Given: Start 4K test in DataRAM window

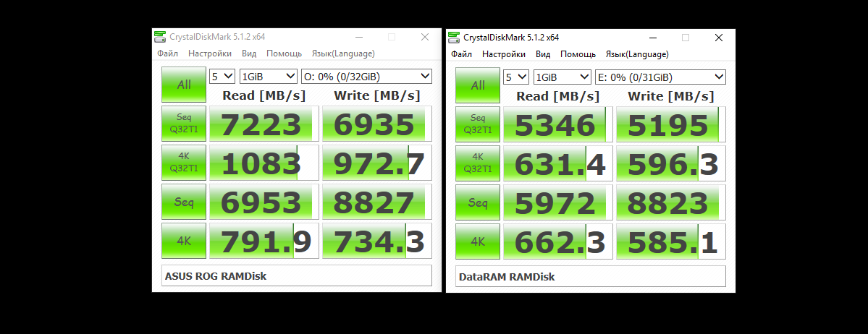Looking at the screenshot, I should pos(478,241).
